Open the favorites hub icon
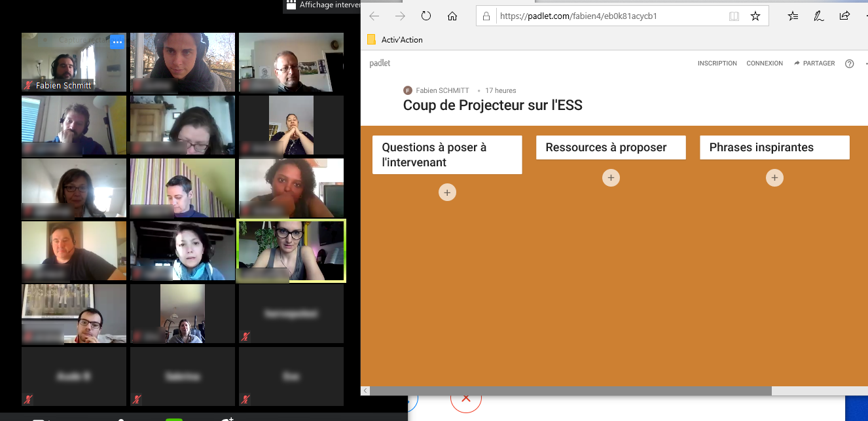868x421 pixels. coord(793,16)
